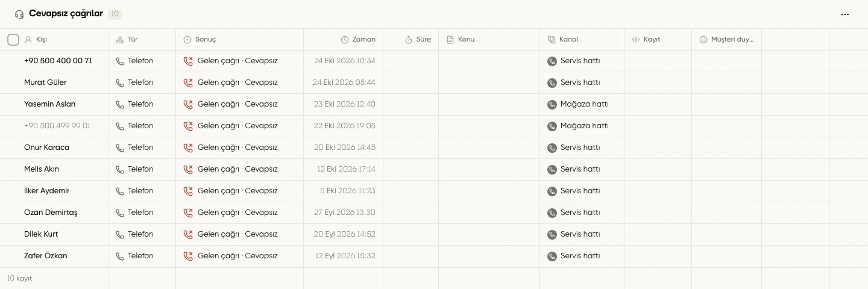Open the three-dot options menu

pos(844,14)
